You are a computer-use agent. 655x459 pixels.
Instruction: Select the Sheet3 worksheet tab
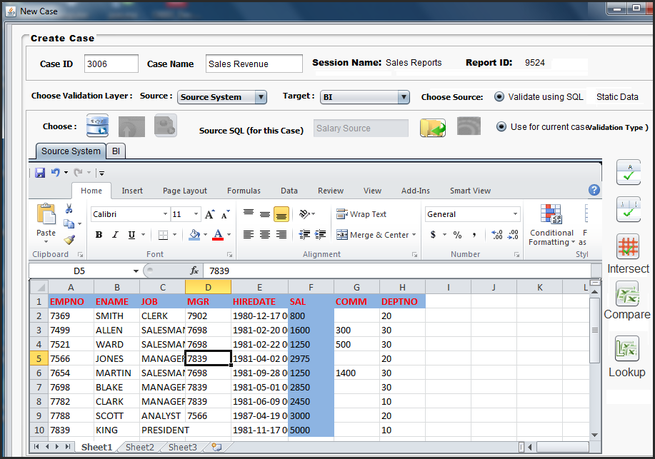(183, 447)
